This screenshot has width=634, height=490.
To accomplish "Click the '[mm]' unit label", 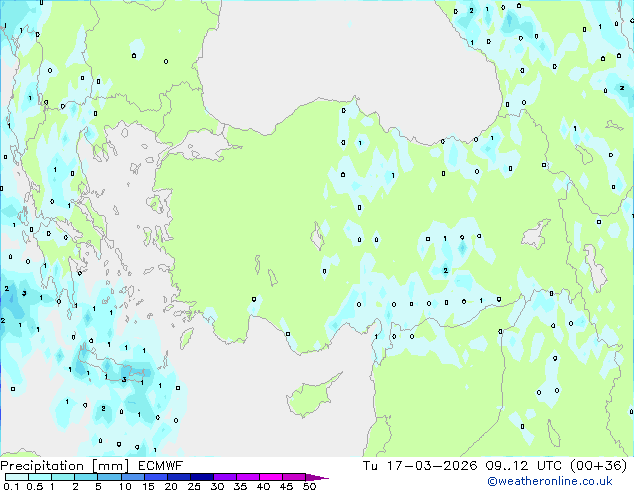I will pyautogui.click(x=111, y=466).
